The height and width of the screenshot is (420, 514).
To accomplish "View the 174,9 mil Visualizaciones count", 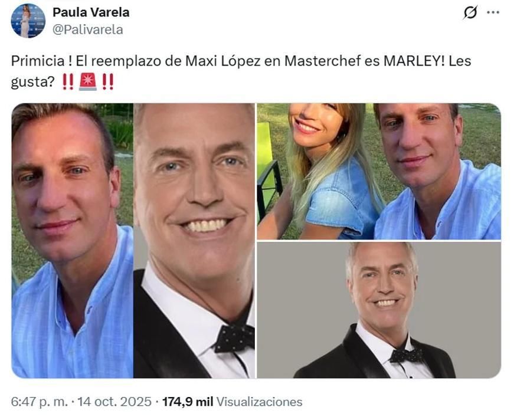I will coord(233,402).
